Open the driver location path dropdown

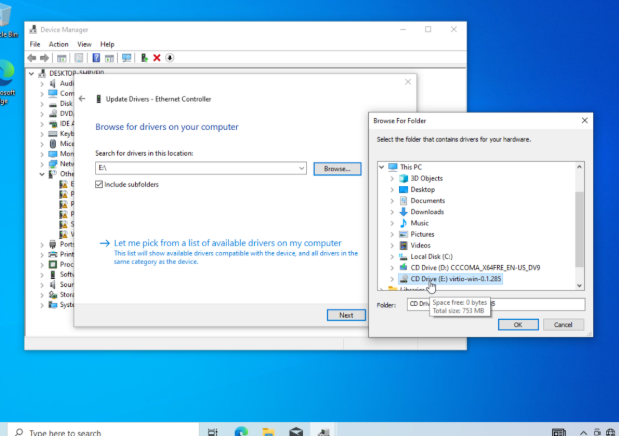pos(301,169)
